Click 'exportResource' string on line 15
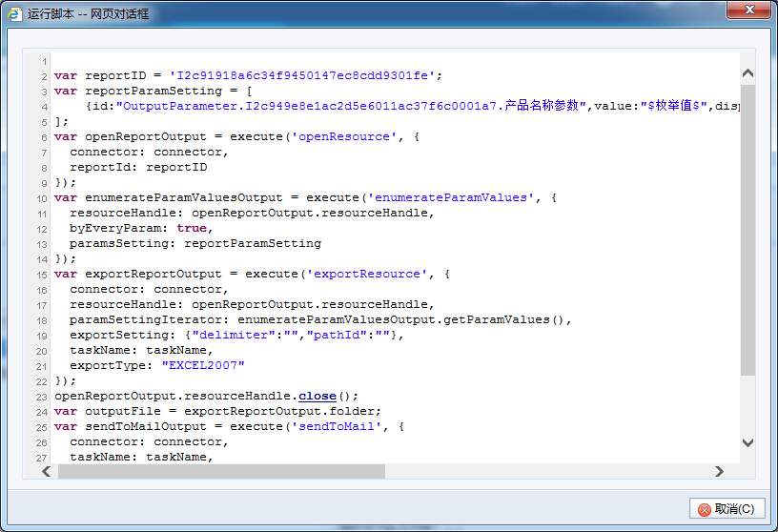Image resolution: width=778 pixels, height=532 pixels. (367, 274)
